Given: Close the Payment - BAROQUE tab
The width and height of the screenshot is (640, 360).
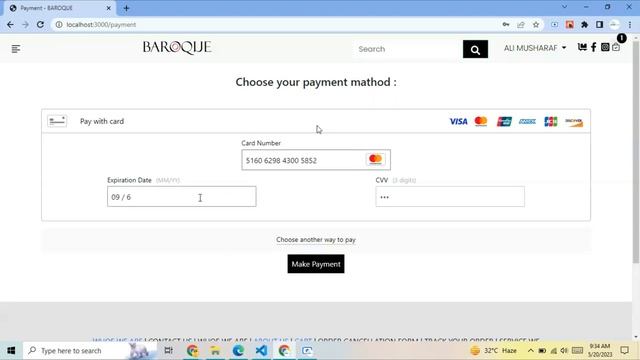Looking at the screenshot, I should [x=109, y=8].
